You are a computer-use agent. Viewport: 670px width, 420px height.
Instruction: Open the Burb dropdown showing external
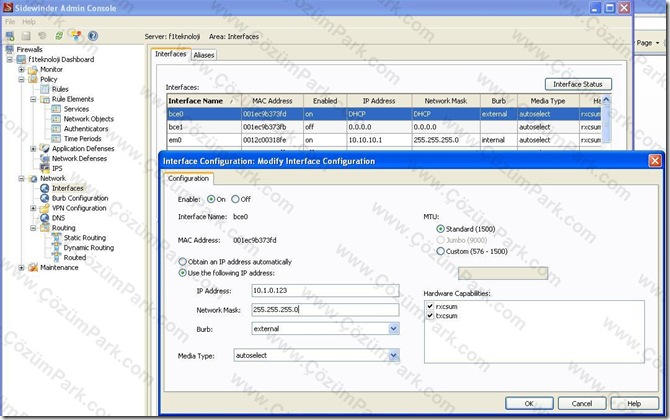pos(394,329)
